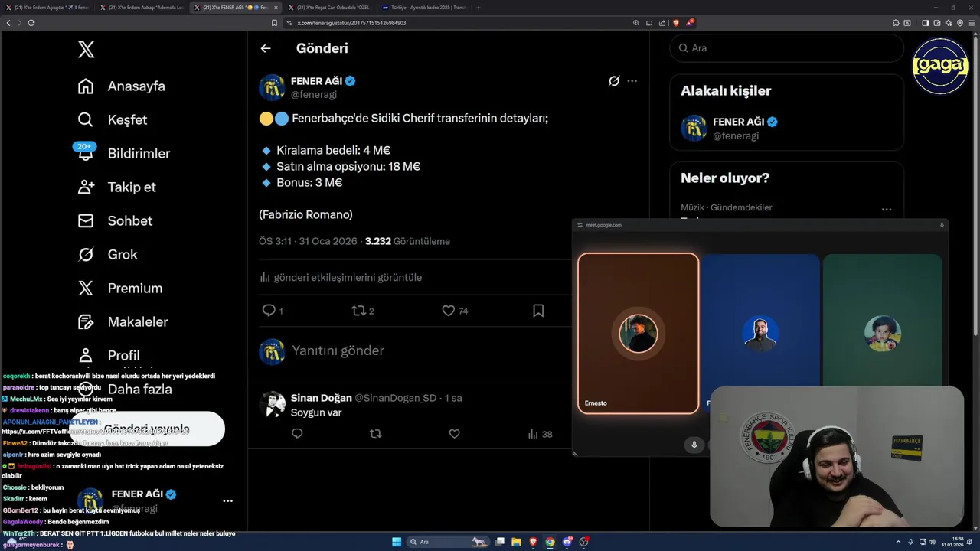Click the back arrow next to Gönderi

point(266,48)
